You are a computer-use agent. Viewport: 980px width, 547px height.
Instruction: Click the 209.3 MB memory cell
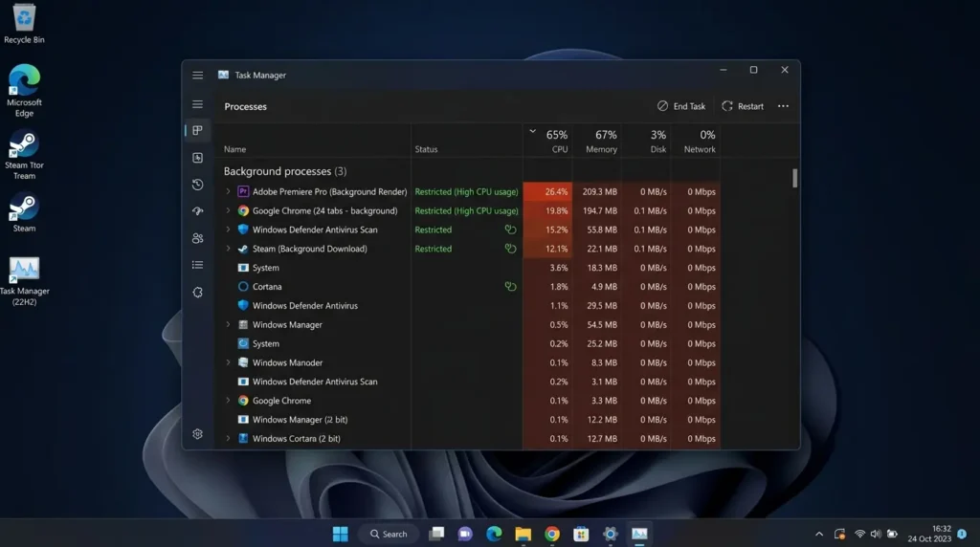tap(595, 191)
